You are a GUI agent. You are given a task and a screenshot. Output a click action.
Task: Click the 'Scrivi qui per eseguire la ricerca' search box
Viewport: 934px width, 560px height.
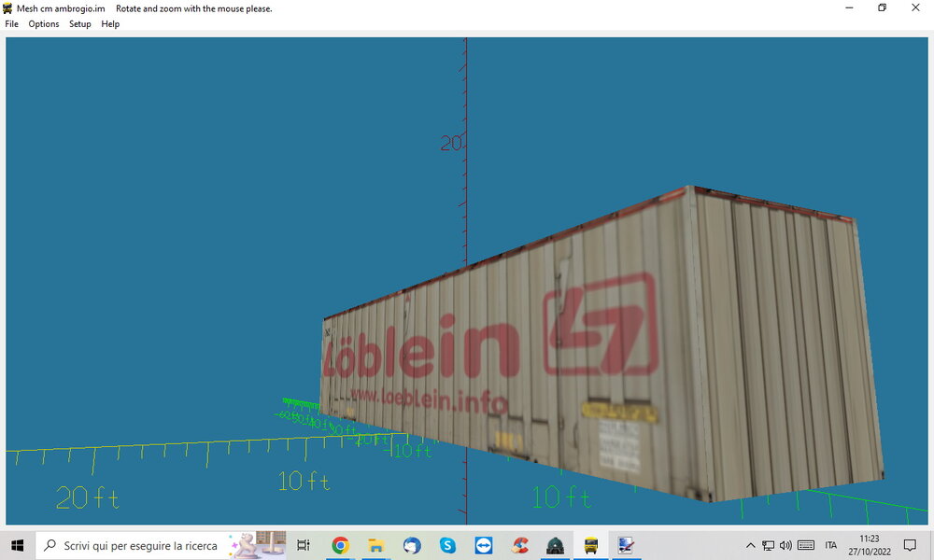tap(161, 545)
